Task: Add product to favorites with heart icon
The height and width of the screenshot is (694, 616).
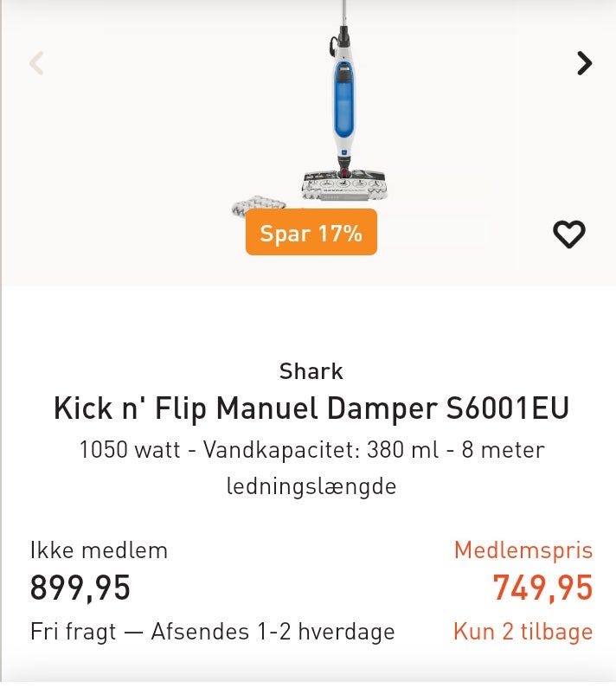Action: tap(569, 234)
